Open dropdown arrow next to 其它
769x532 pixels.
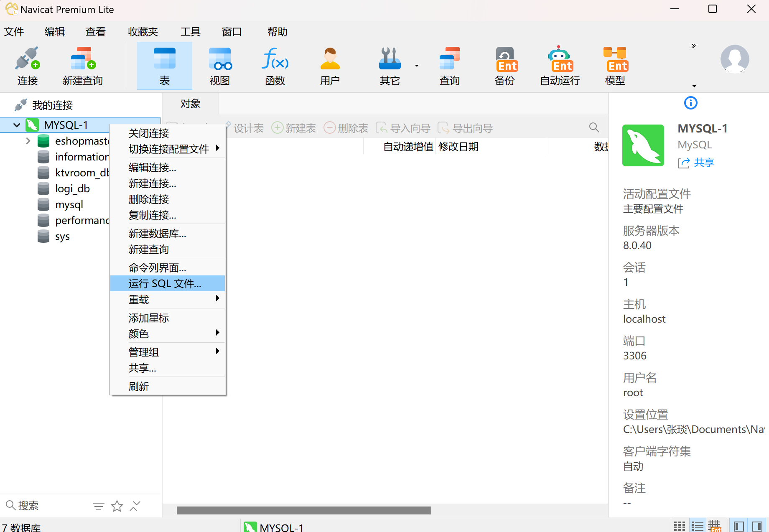pyautogui.click(x=417, y=66)
